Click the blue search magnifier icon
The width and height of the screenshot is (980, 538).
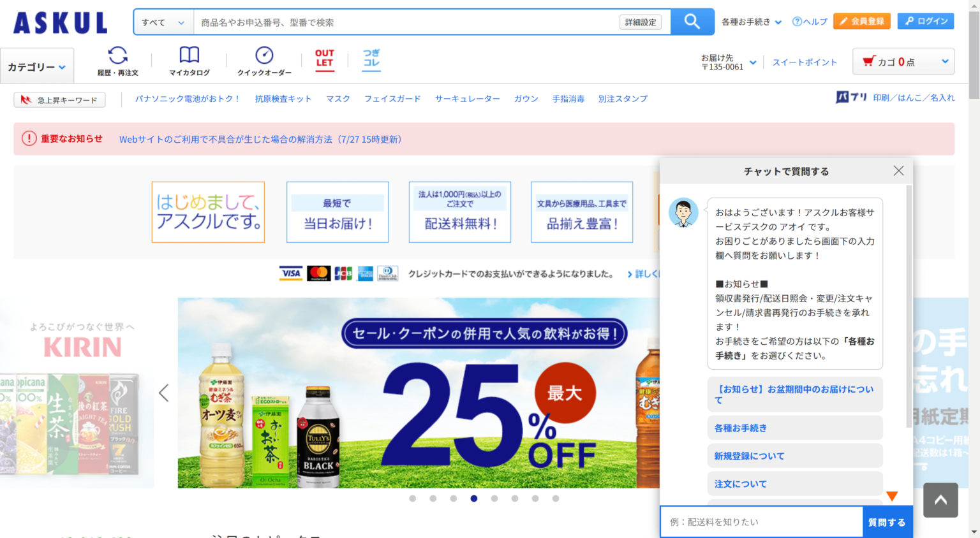692,21
